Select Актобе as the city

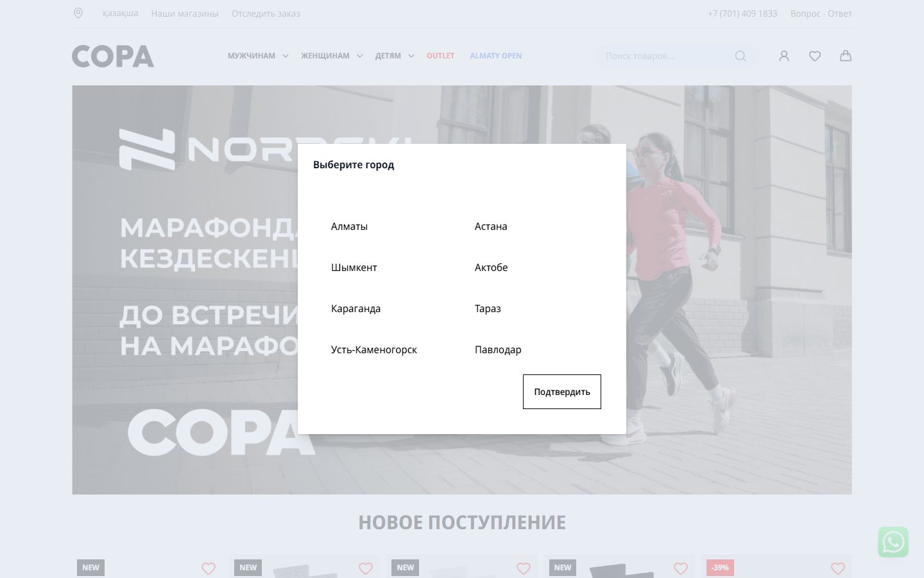click(491, 267)
